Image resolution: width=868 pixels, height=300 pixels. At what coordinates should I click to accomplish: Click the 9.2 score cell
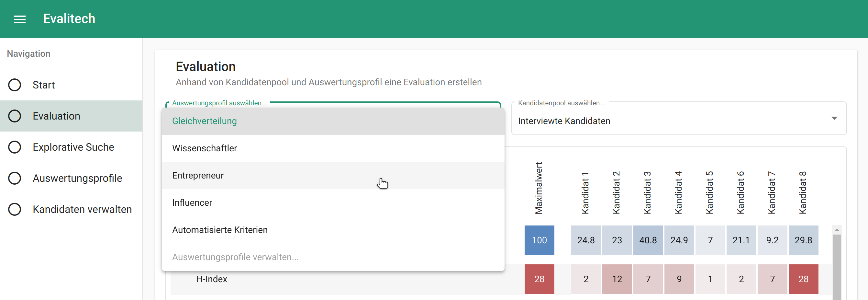772,240
